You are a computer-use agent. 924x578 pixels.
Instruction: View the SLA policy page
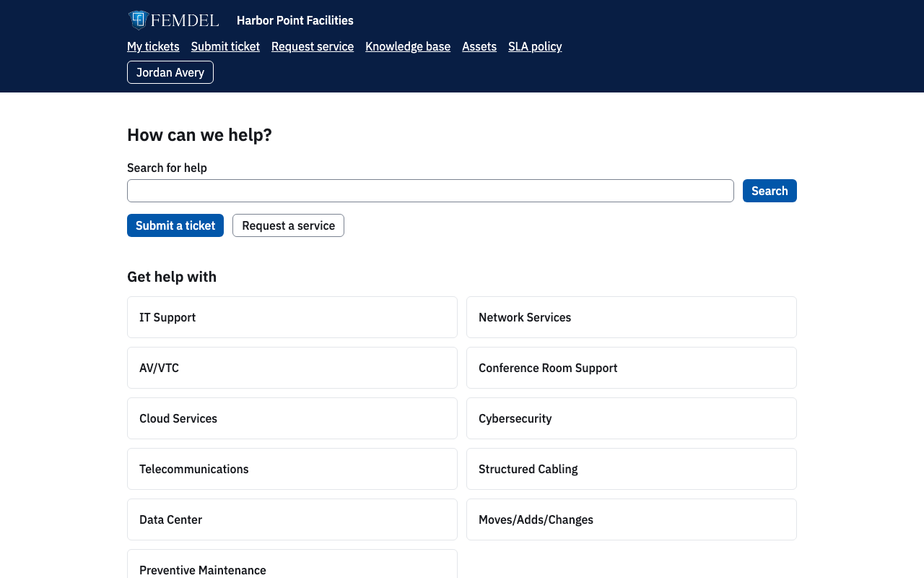[535, 46]
